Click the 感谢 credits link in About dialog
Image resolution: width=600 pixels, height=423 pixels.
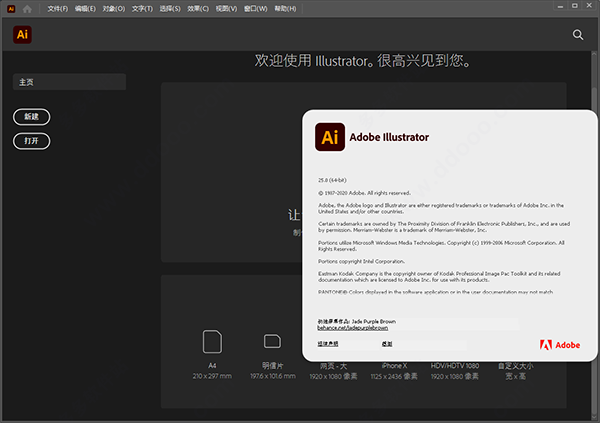(x=387, y=344)
